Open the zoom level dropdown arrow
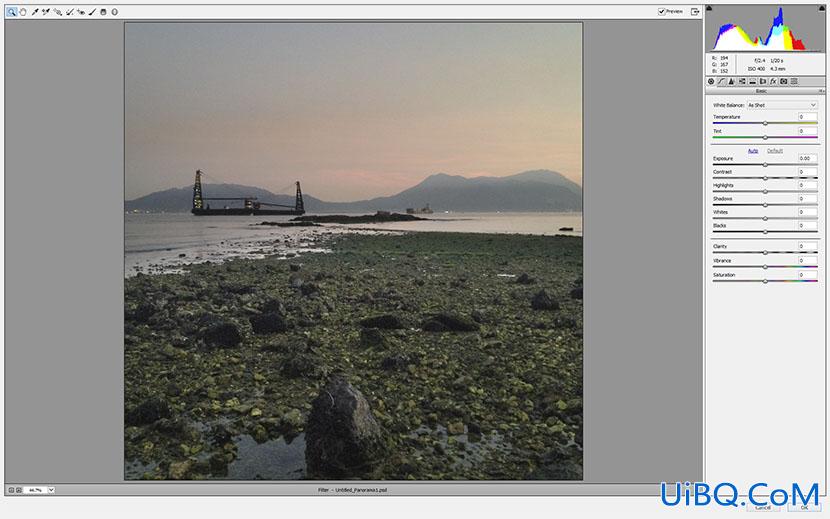The height and width of the screenshot is (519, 830). (51, 490)
